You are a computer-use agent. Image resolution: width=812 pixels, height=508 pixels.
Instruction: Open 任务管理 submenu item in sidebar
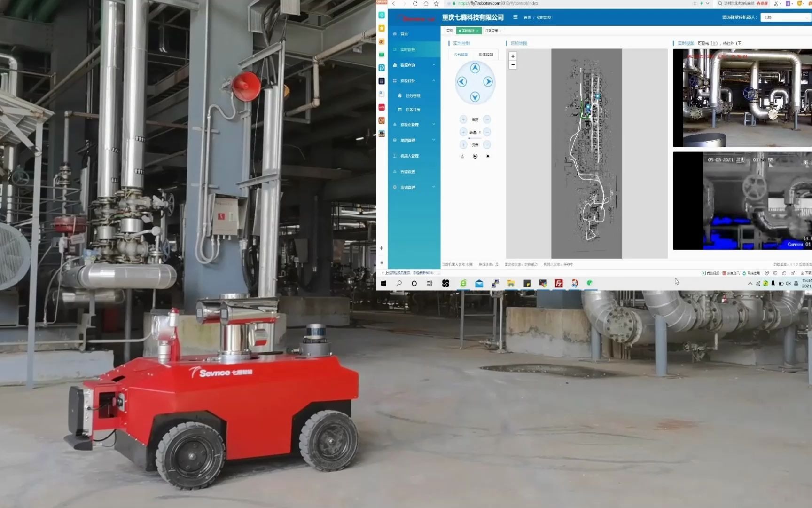click(x=414, y=95)
